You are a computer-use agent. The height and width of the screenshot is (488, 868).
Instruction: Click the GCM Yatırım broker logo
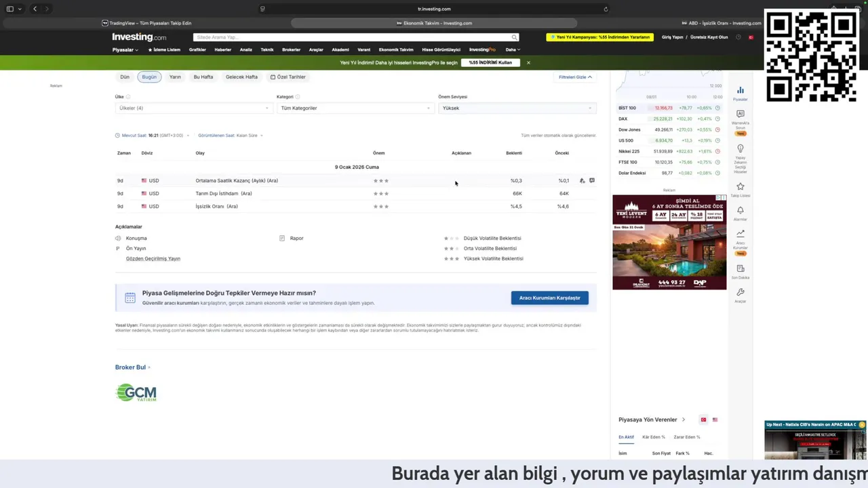[136, 392]
